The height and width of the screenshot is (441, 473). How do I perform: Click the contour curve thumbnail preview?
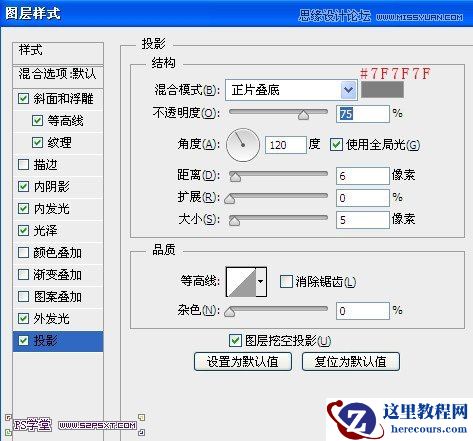point(241,282)
